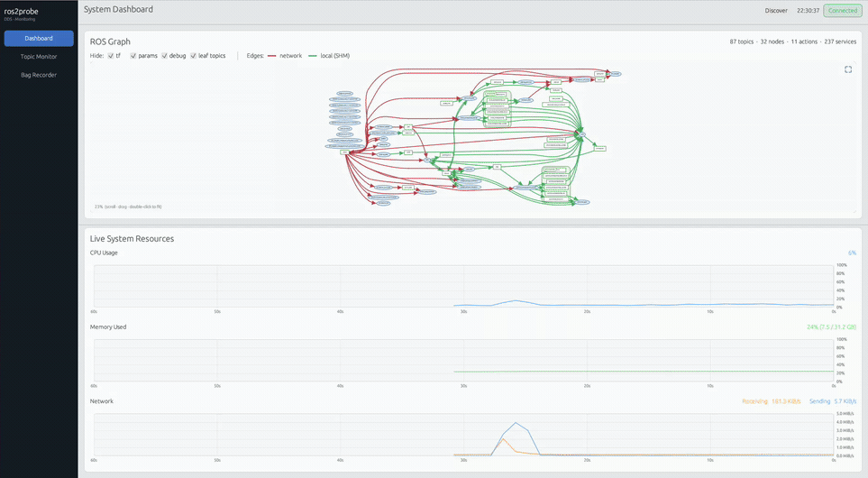The image size is (868, 478).
Task: Click the graph zoom percentage hint text
Action: 128,207
